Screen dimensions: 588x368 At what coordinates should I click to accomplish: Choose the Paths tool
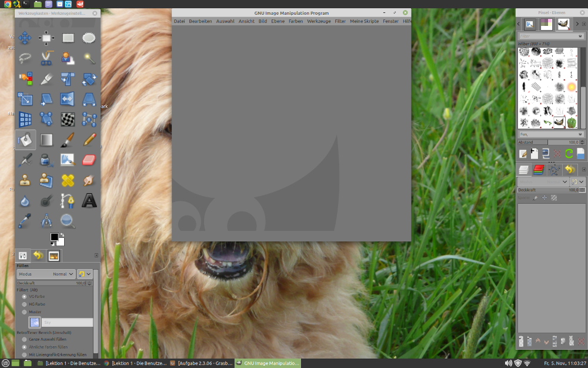[x=68, y=201]
